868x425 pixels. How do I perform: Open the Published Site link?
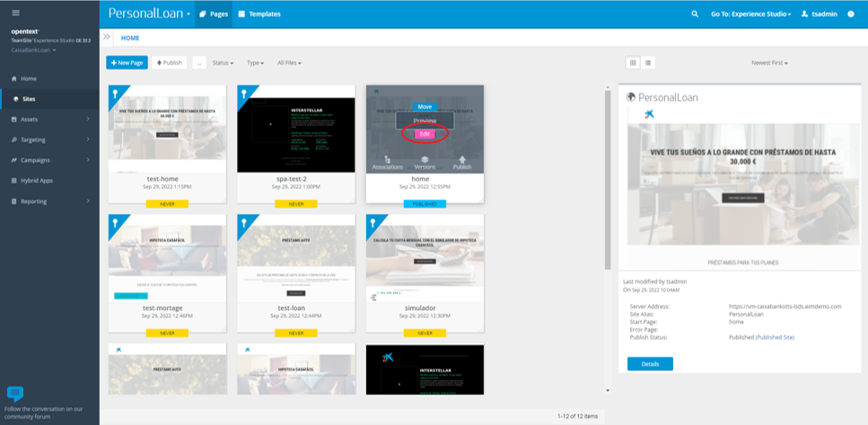click(x=775, y=337)
